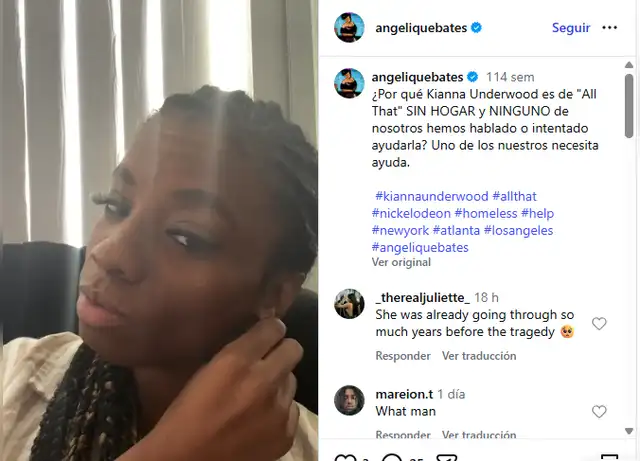Like _therealjuliette_'s comment with the heart

click(x=599, y=323)
